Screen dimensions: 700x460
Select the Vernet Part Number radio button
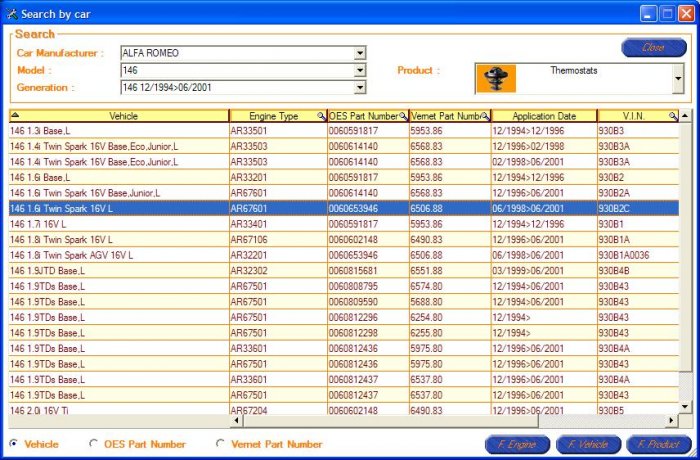pyautogui.click(x=220, y=444)
